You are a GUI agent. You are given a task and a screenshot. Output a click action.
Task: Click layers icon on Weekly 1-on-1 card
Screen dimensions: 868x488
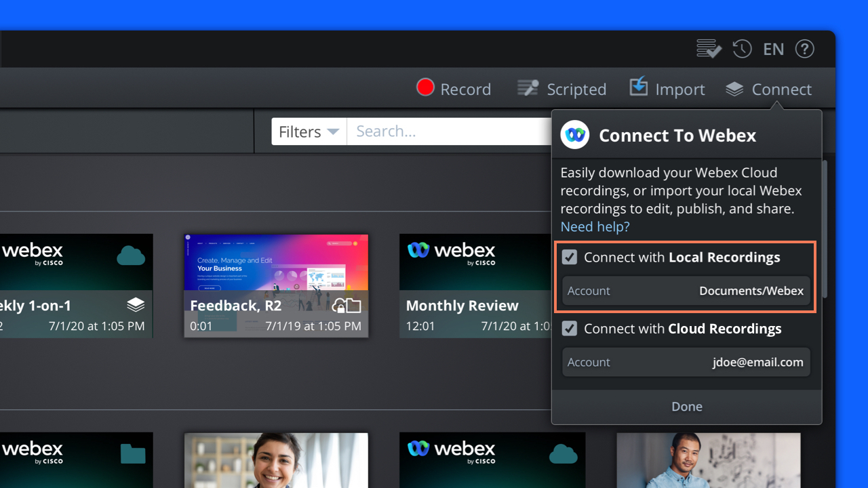pyautogui.click(x=136, y=305)
